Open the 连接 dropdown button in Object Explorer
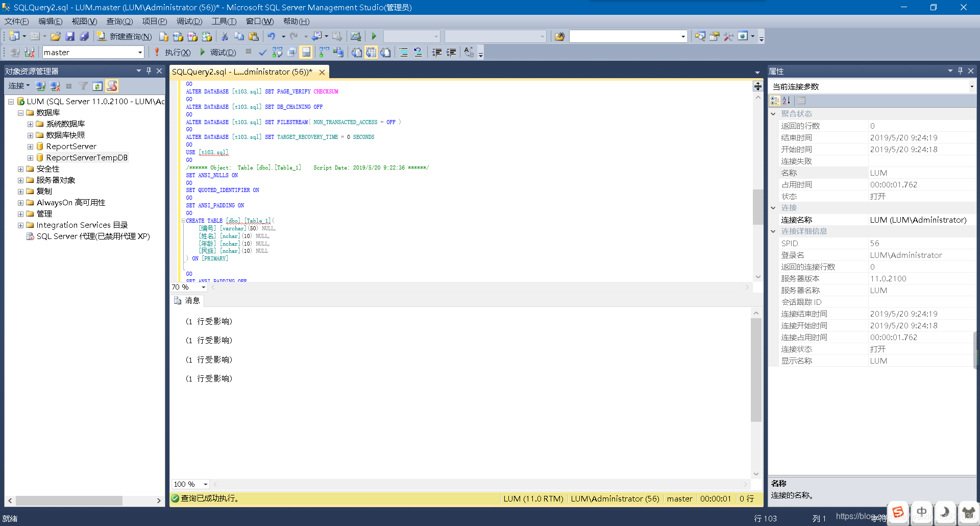 click(x=19, y=86)
